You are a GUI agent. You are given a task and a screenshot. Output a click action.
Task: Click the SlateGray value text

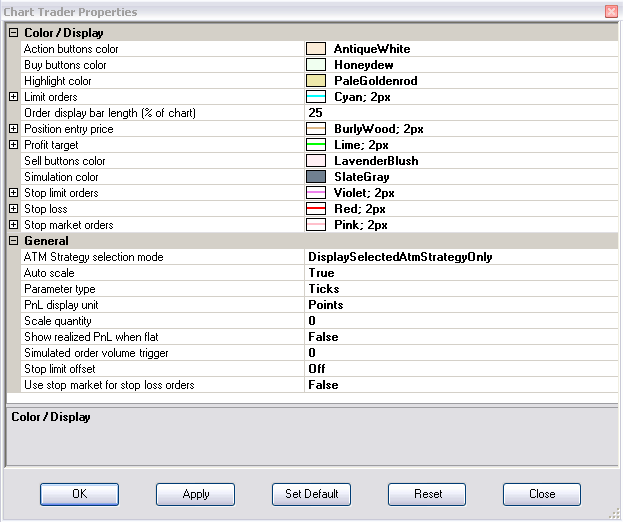362,177
